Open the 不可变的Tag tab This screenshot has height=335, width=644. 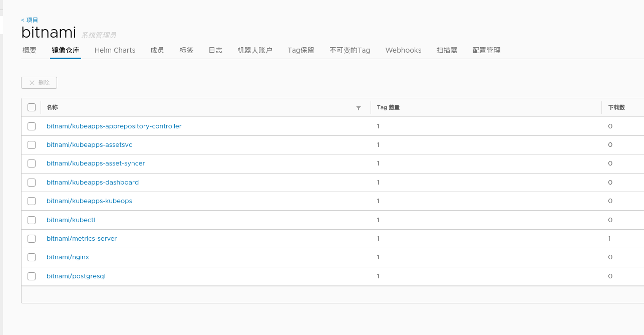(350, 50)
